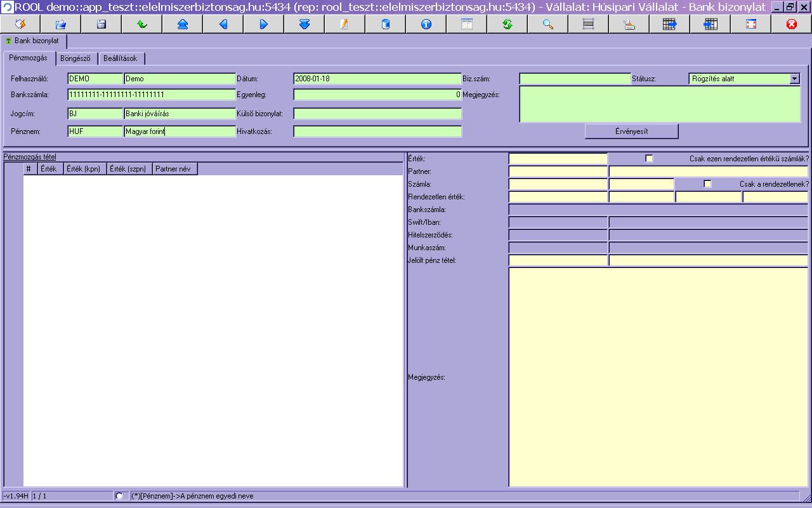Click the notepad edit pencil icon

(x=344, y=24)
